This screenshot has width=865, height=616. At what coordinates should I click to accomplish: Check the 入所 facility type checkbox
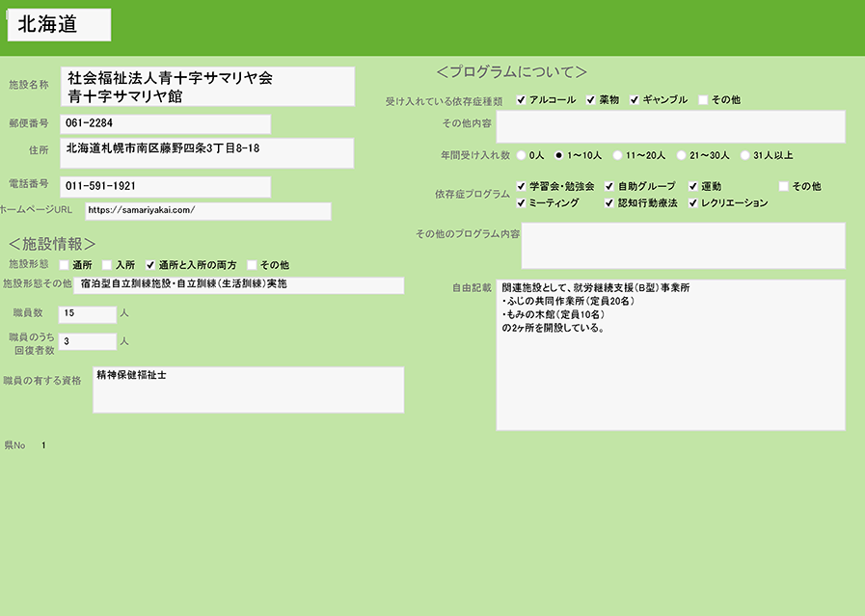108,265
